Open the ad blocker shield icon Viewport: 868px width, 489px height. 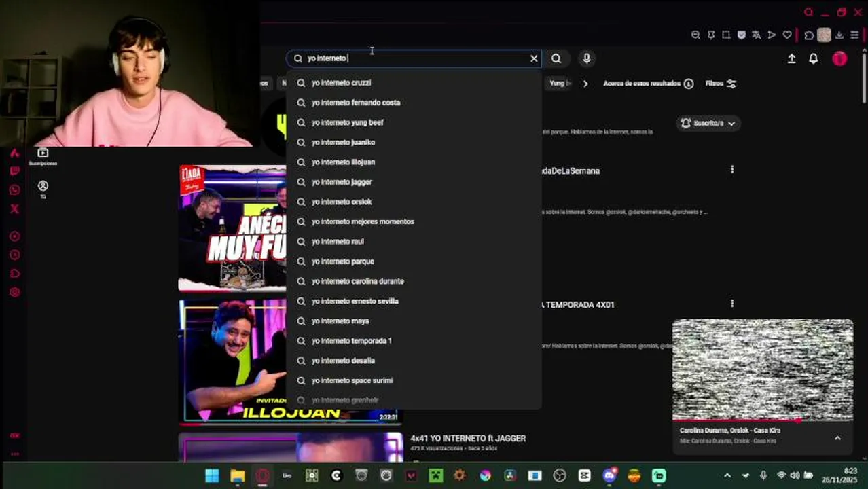(x=741, y=35)
